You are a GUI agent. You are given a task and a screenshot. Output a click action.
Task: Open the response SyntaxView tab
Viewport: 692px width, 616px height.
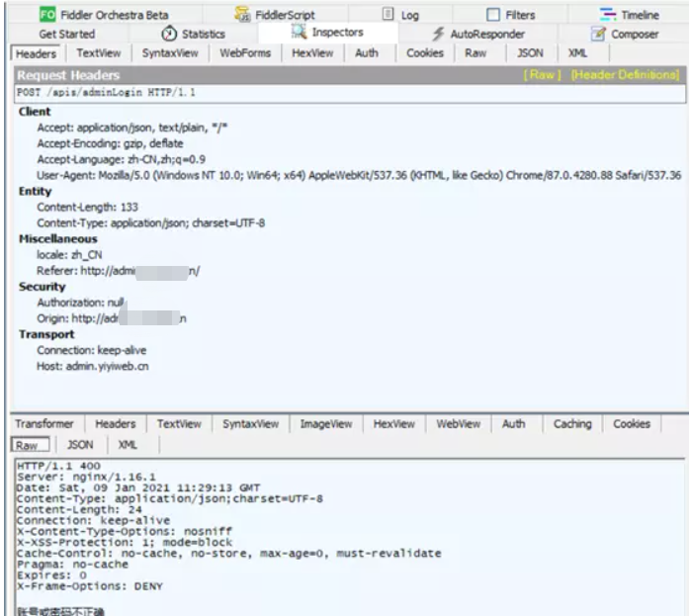[x=251, y=423]
